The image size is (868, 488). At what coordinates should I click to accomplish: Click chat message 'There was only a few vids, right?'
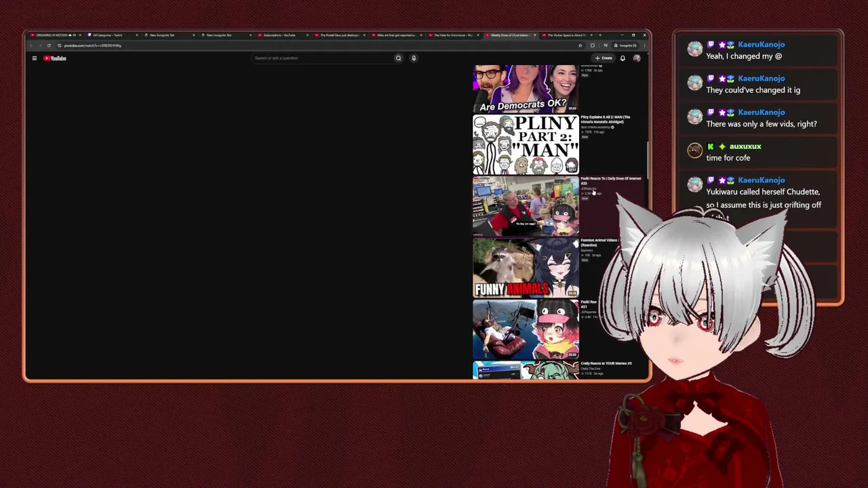762,124
